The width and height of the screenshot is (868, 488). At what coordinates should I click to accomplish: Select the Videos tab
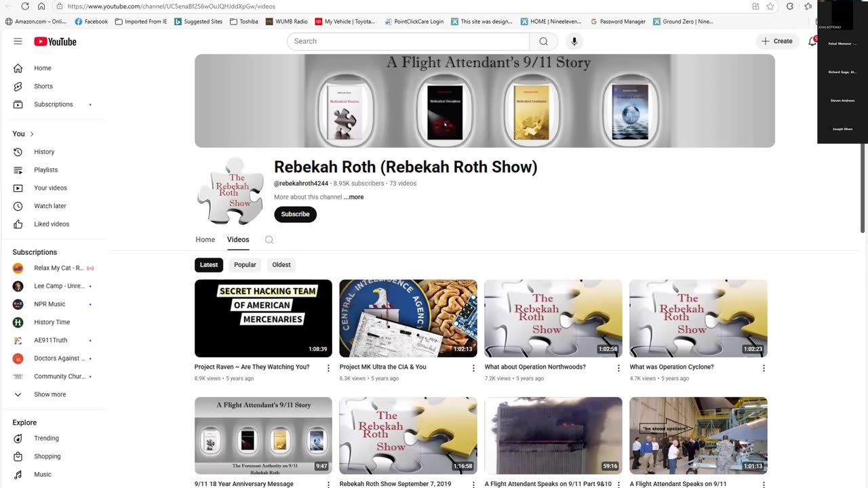coord(238,239)
